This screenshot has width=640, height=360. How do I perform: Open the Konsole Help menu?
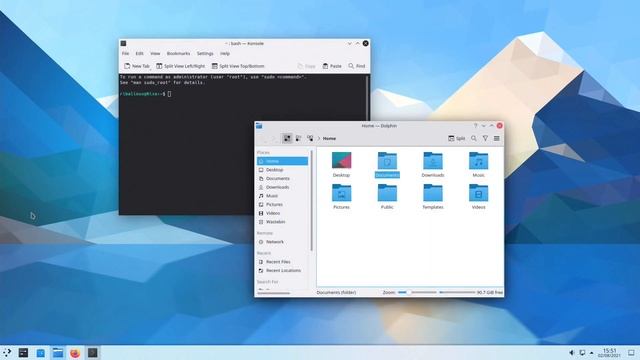pos(225,53)
